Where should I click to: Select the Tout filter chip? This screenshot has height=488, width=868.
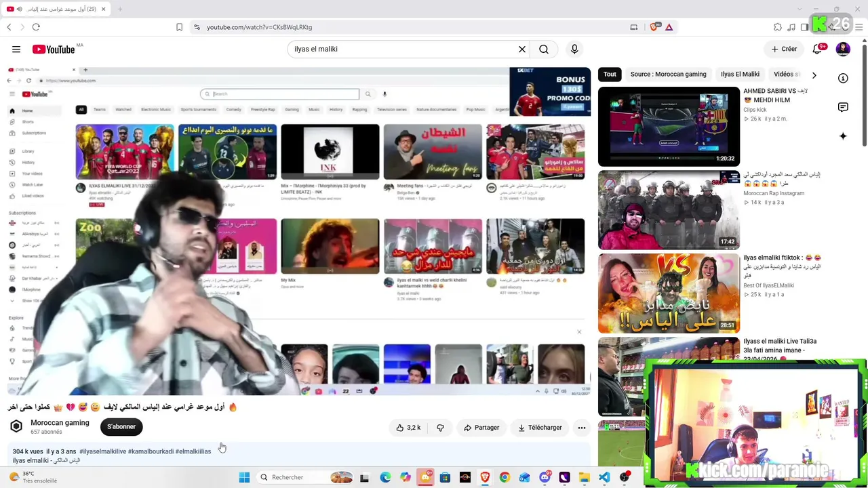[610, 75]
